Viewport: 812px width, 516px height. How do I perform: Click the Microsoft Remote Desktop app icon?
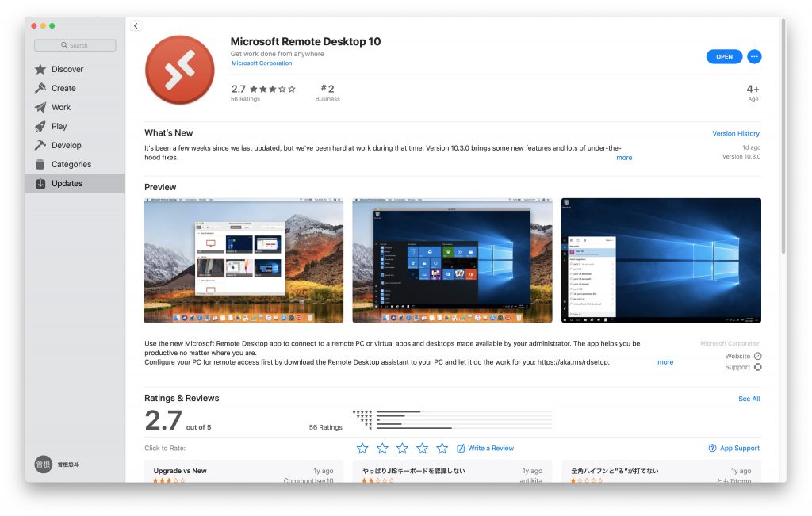point(180,70)
